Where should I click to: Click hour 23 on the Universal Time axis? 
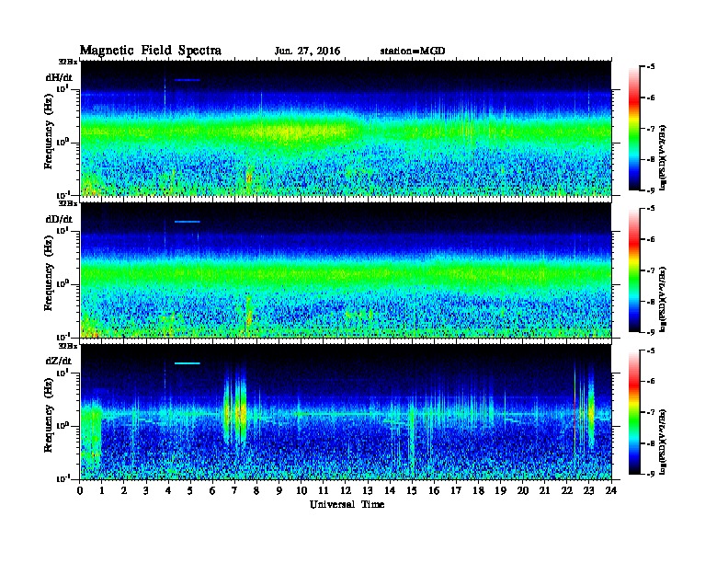click(x=588, y=491)
